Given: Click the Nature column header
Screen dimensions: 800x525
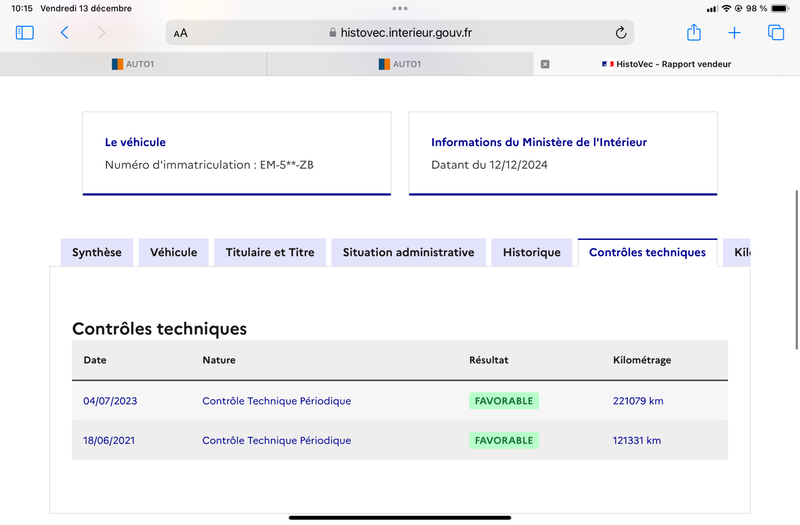Looking at the screenshot, I should [x=219, y=360].
